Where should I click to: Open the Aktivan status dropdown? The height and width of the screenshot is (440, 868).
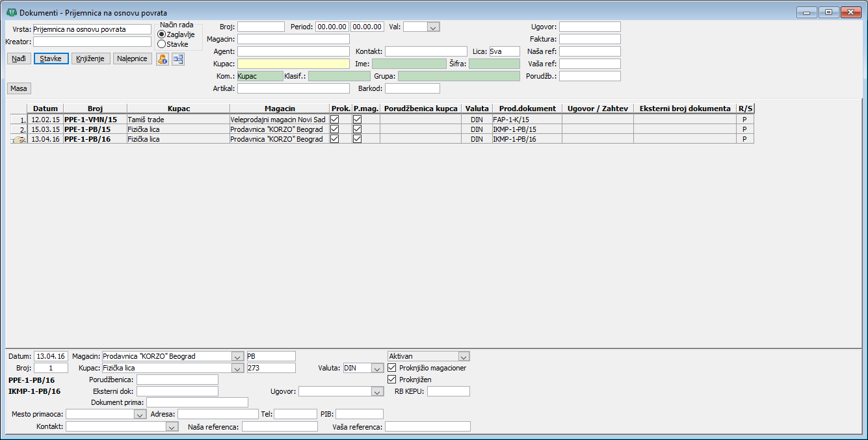point(464,356)
